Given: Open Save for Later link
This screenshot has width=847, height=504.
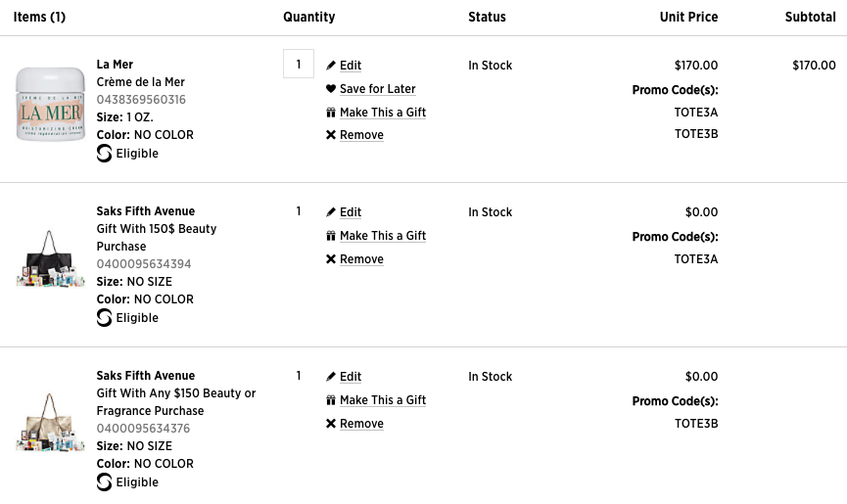Looking at the screenshot, I should pyautogui.click(x=378, y=88).
